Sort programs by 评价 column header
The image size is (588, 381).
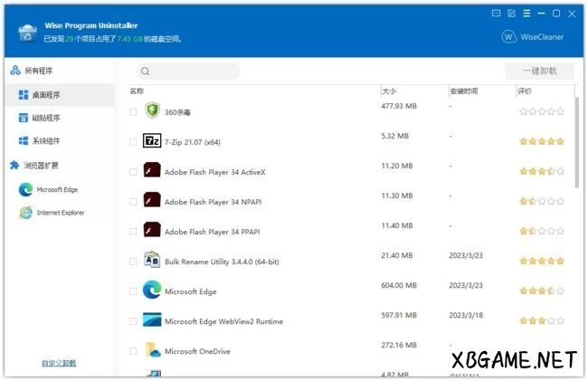click(x=526, y=91)
